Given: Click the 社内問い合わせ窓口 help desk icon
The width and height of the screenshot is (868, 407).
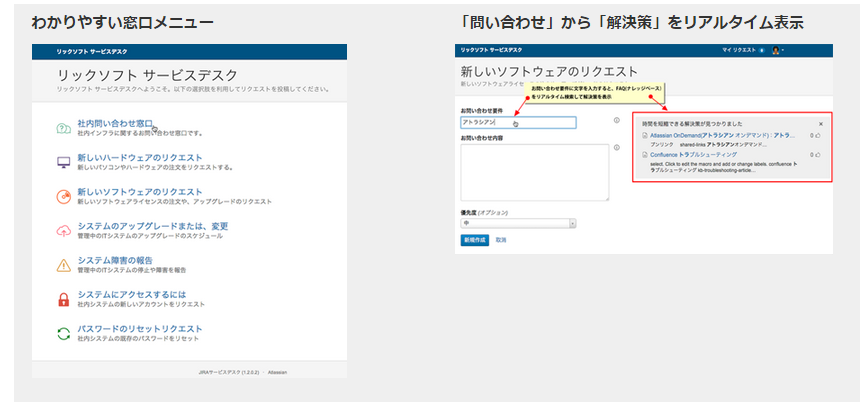Looking at the screenshot, I should pyautogui.click(x=62, y=127).
